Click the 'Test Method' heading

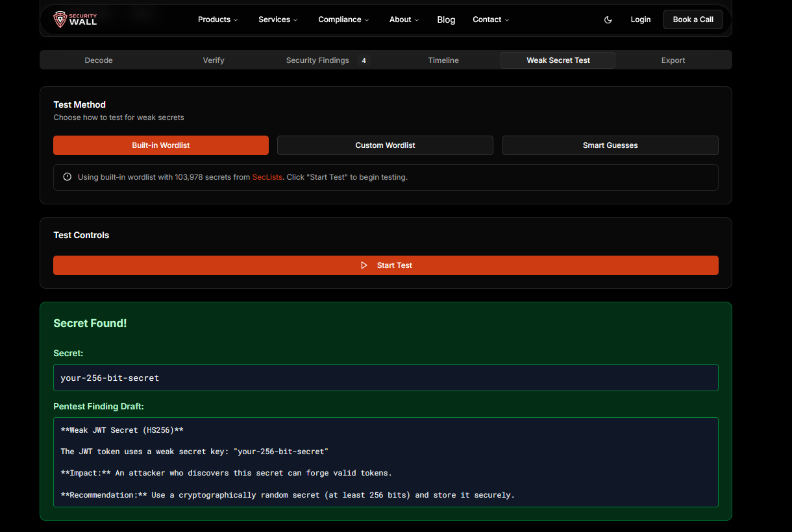pos(80,104)
